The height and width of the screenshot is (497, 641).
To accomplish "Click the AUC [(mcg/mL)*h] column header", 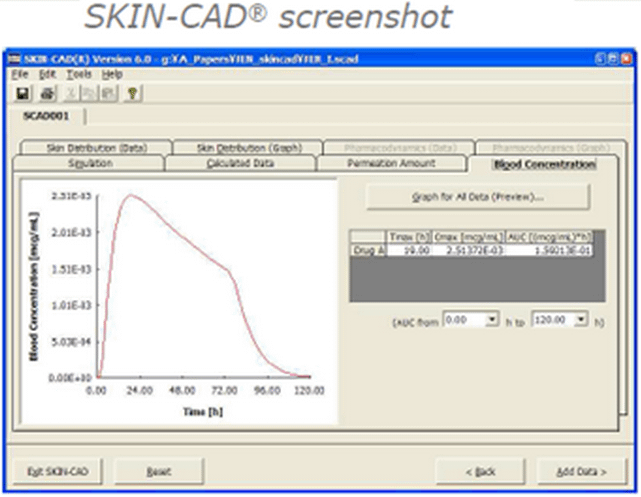I will 549,237.
